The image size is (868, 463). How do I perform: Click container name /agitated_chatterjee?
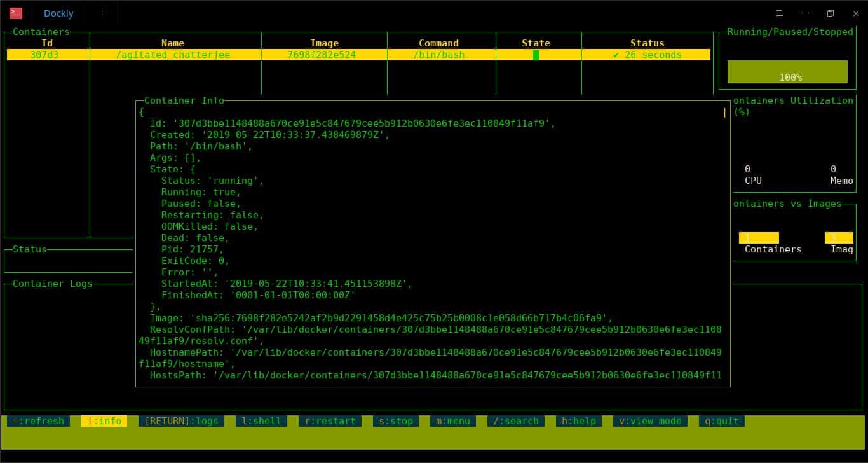[173, 55]
